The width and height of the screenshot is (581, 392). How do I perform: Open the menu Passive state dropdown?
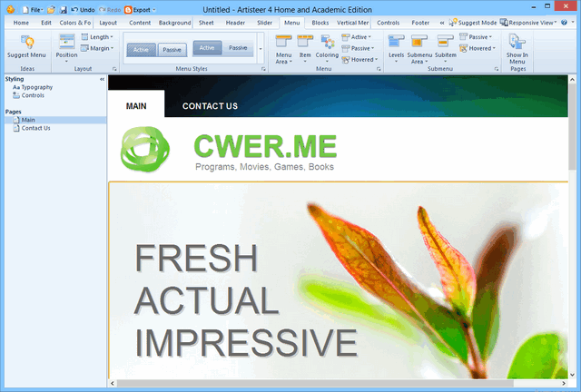click(358, 48)
